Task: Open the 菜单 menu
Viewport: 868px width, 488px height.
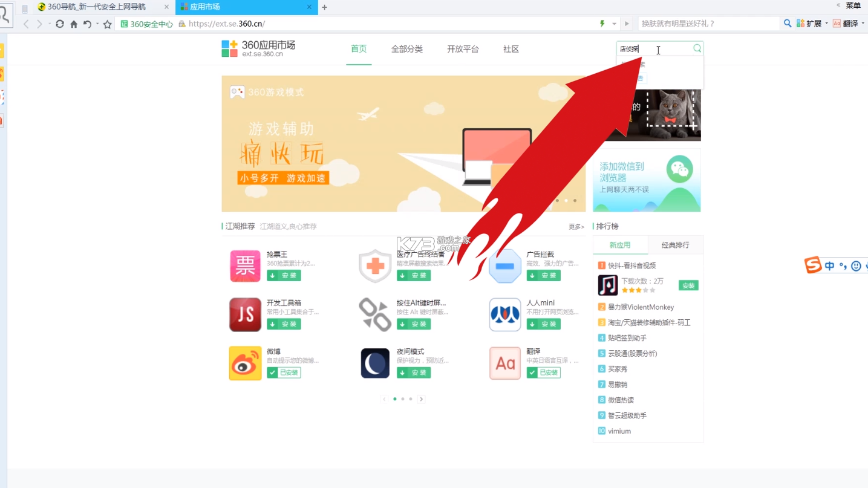Action: click(853, 5)
